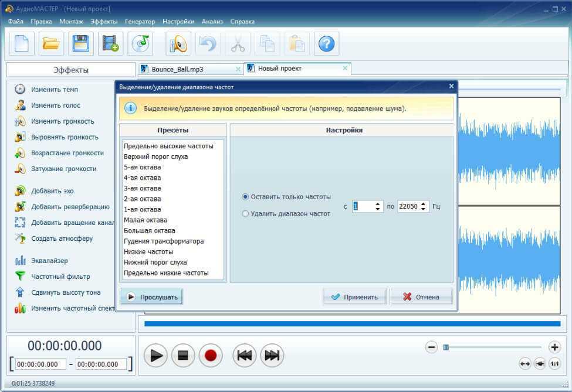Select the 'Малая октава' preset
The image size is (572, 392).
pos(145,220)
